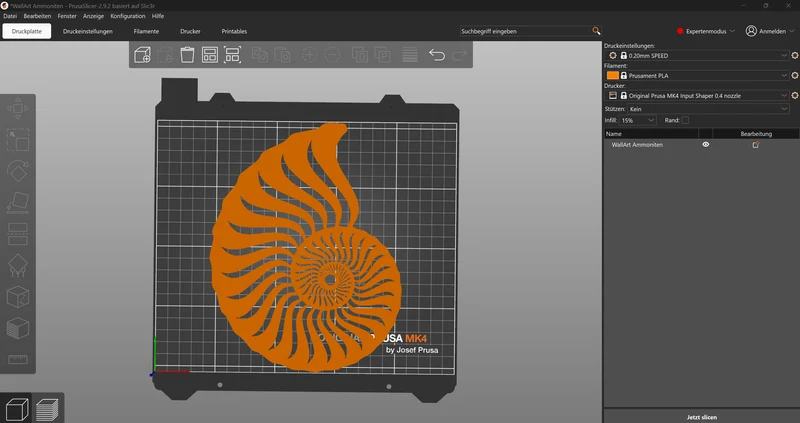Click the Remove instance minus circle icon
The height and width of the screenshot is (423, 800).
coord(333,55)
